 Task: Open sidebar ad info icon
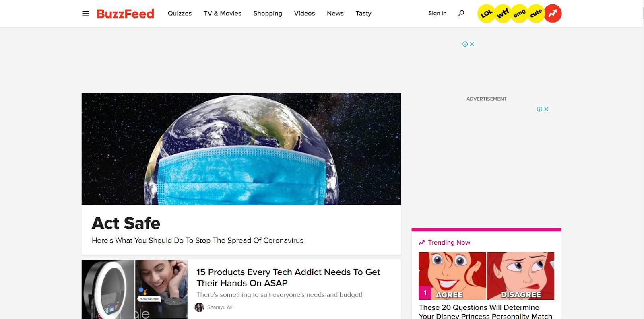click(539, 109)
